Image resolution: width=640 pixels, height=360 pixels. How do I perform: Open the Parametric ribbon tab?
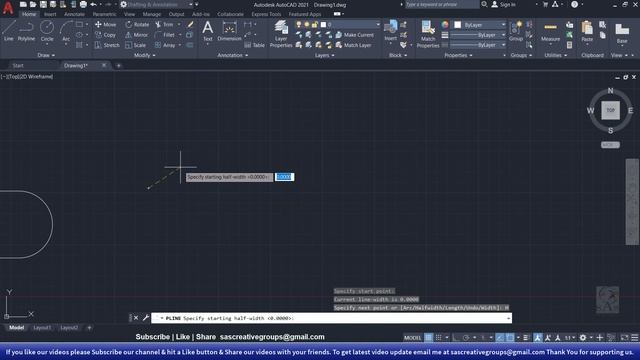point(104,14)
